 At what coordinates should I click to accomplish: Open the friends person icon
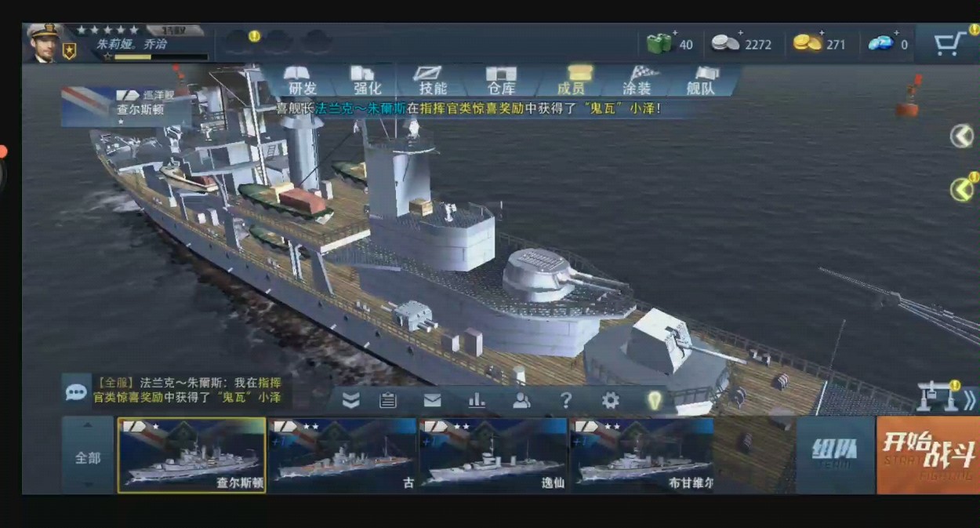(521, 400)
